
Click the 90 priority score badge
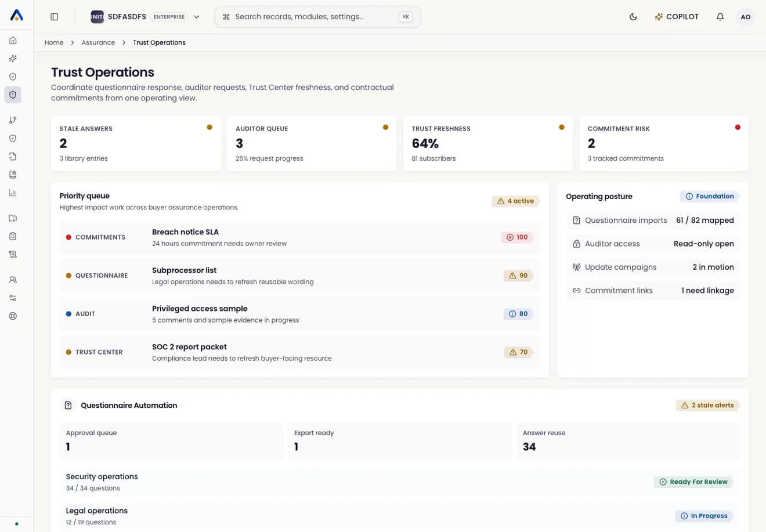coord(518,276)
